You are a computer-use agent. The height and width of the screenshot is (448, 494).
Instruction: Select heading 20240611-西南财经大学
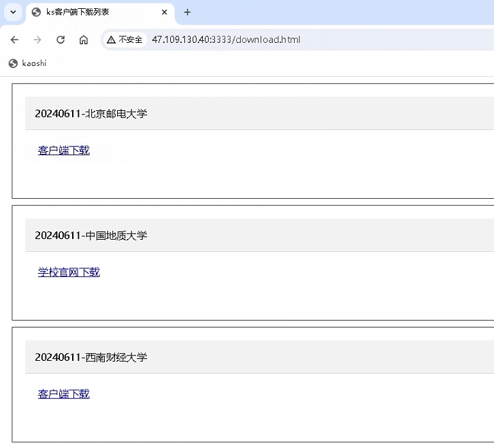point(91,357)
